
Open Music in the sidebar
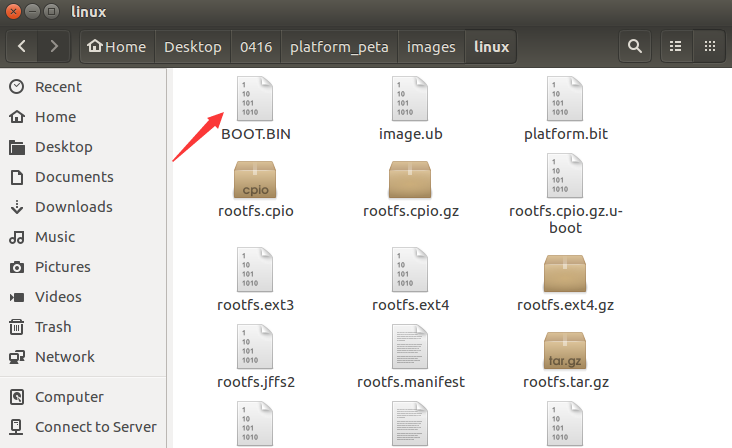click(x=83, y=237)
